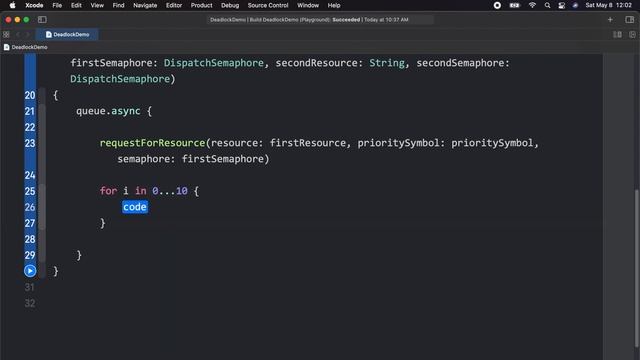
Task: Open Siri from menu bar
Action: tap(575, 5)
